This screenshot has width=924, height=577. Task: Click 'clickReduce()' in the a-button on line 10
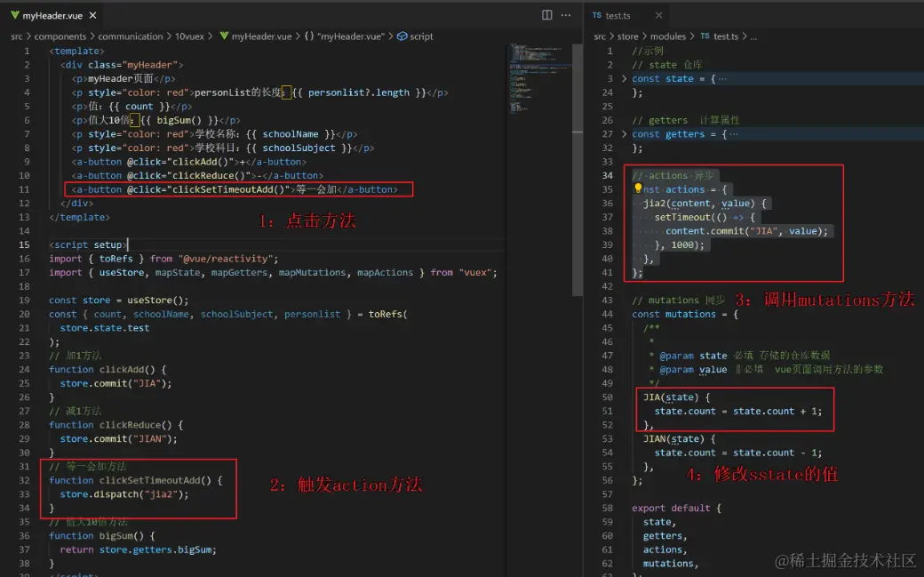click(x=209, y=175)
